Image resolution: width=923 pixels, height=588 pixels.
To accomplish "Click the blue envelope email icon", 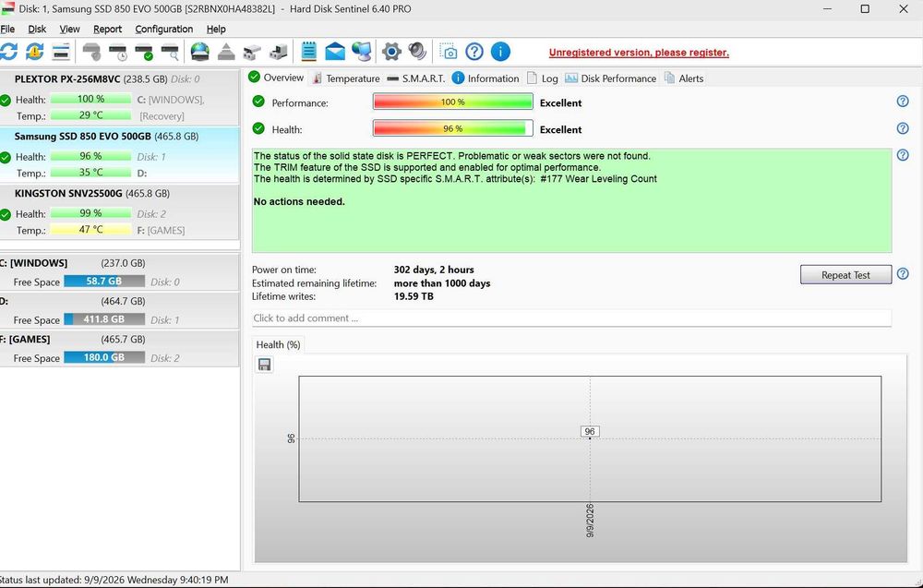I will [x=335, y=52].
